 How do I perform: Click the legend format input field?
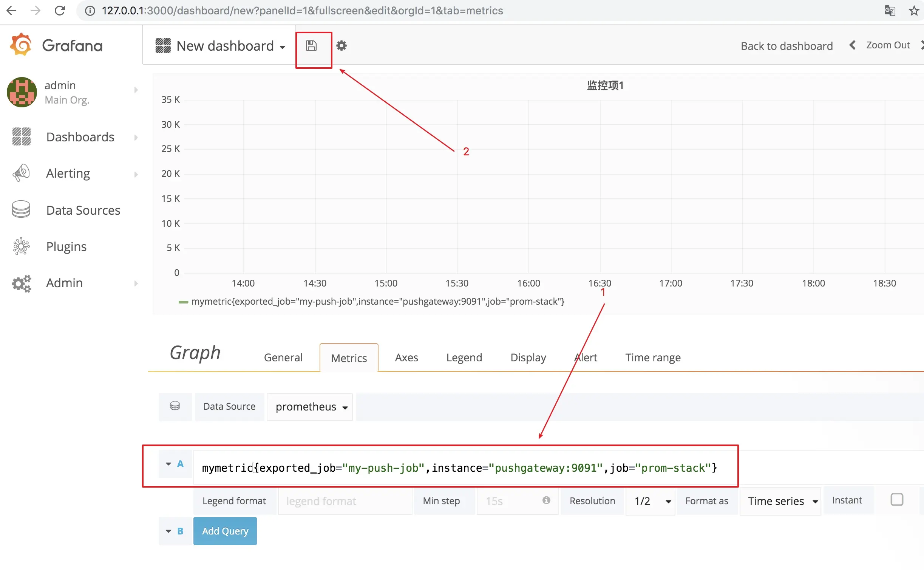(x=345, y=501)
